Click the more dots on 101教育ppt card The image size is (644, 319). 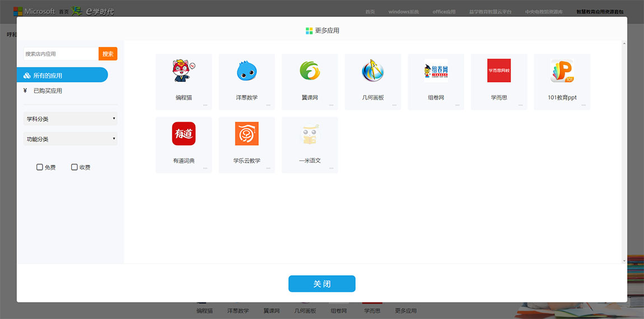click(583, 105)
